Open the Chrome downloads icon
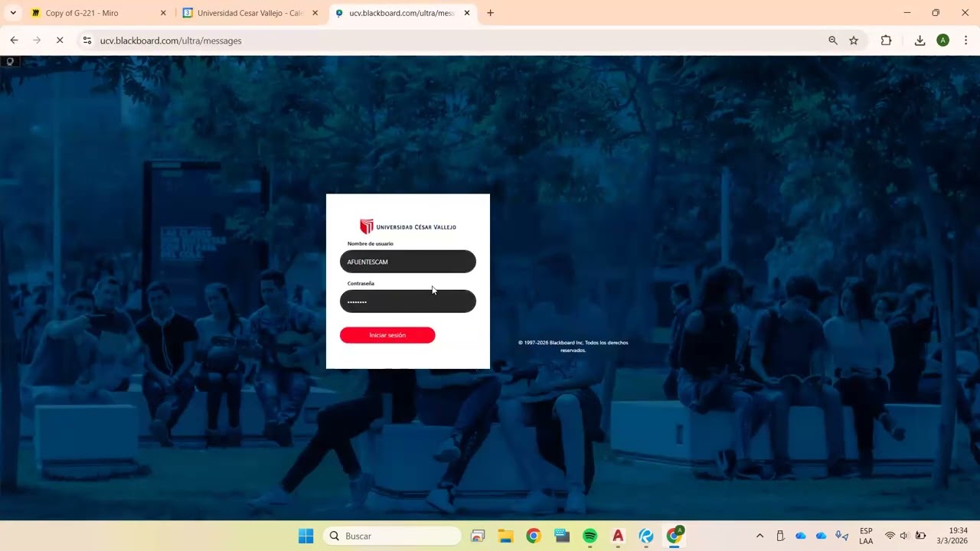The width and height of the screenshot is (980, 551). [920, 41]
